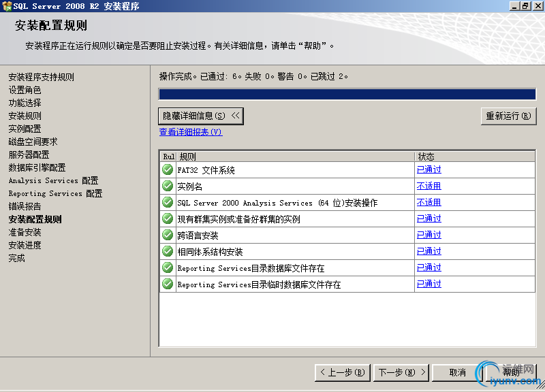Click rule text 现有群集实例或准备好群集的实例

(238, 219)
